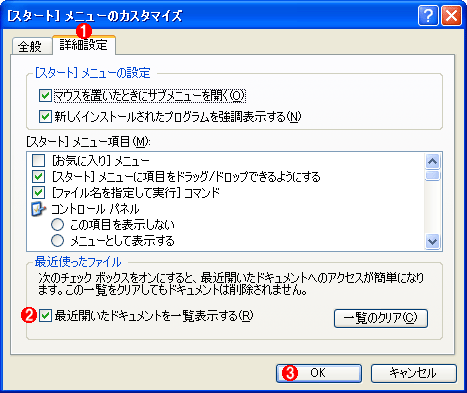This screenshot has width=467, height=393.
Task: Close the Start menu customize dialog
Action: [452, 16]
